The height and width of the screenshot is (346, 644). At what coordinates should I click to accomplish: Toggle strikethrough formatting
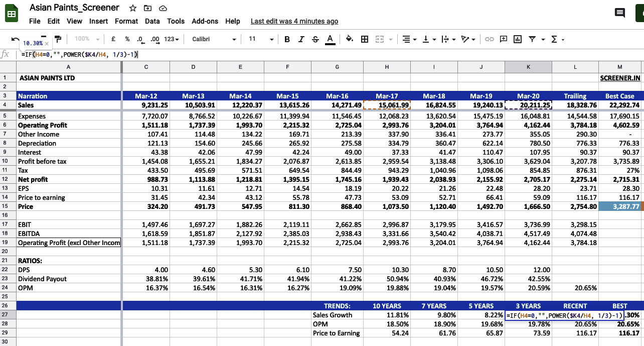(x=315, y=39)
